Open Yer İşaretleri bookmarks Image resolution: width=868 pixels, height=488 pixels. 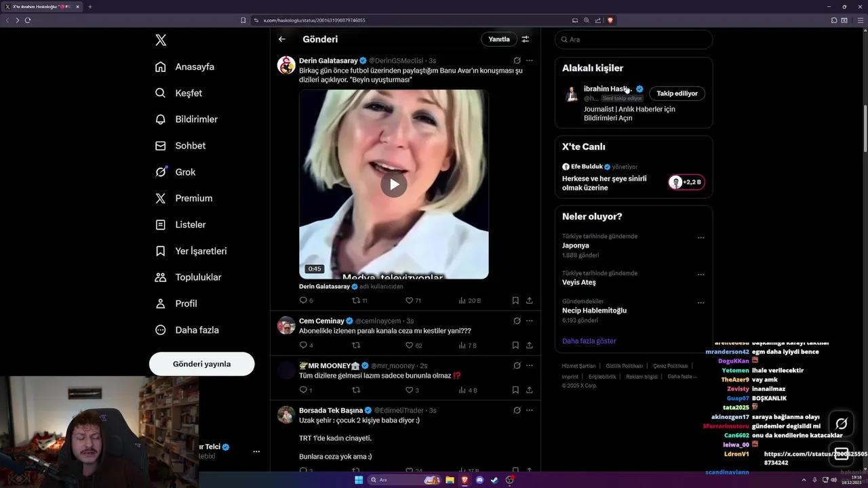(x=191, y=251)
